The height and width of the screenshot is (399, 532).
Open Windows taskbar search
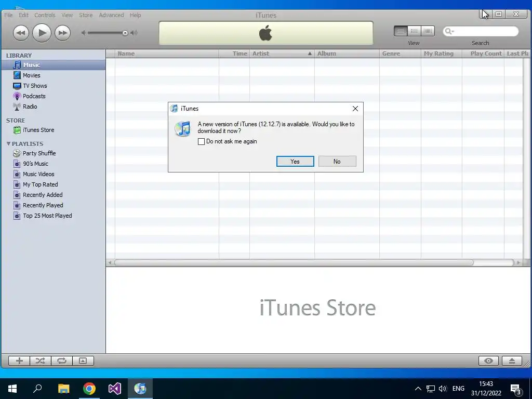(x=37, y=389)
